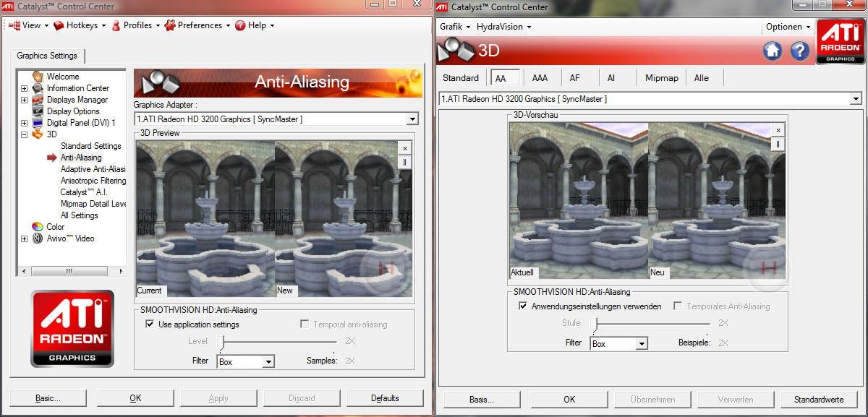This screenshot has width=868, height=417.
Task: Expand the Avivo Video tree node
Action: [x=24, y=238]
